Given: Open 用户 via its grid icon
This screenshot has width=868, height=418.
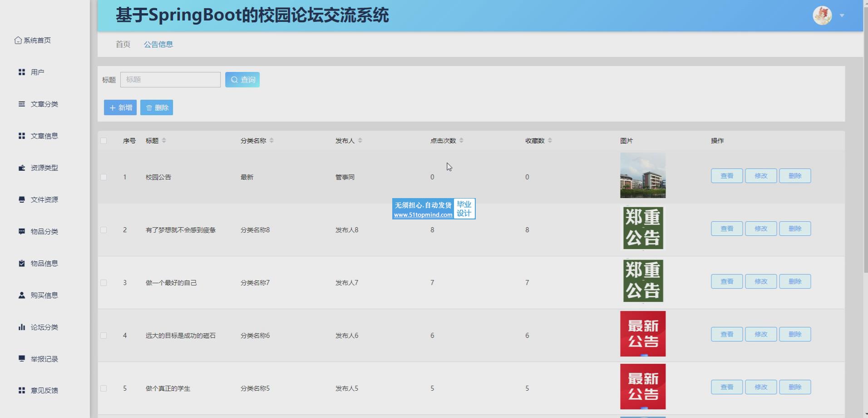Looking at the screenshot, I should [21, 72].
